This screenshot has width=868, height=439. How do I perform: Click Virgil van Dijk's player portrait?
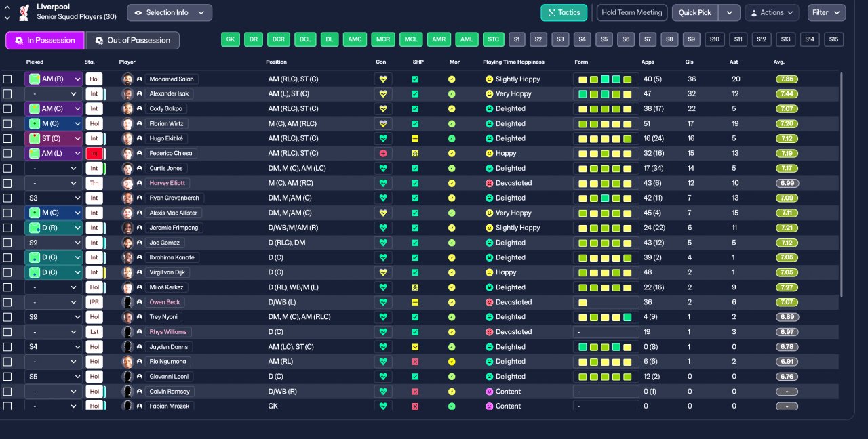127,272
